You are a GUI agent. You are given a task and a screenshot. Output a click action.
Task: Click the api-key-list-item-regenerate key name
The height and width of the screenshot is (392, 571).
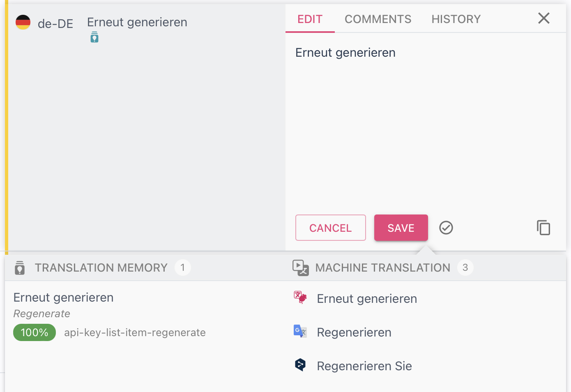[x=135, y=332]
